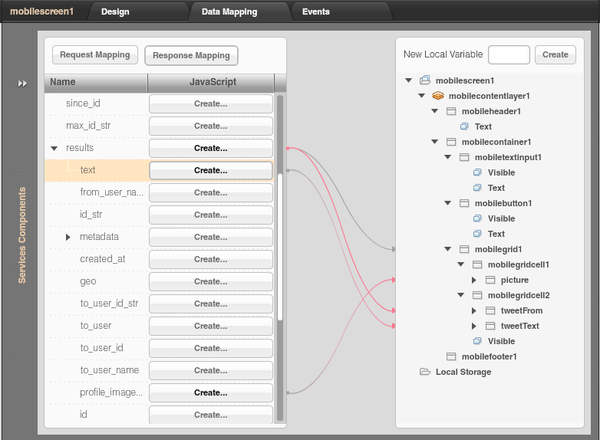The image size is (600, 440).
Task: Click the New Local Variable text field
Action: (x=509, y=55)
